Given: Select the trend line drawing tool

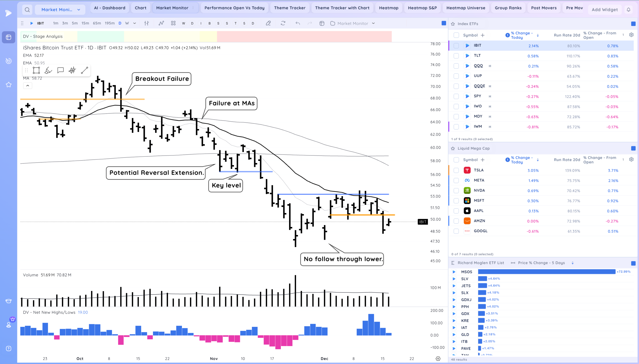Looking at the screenshot, I should coord(85,71).
